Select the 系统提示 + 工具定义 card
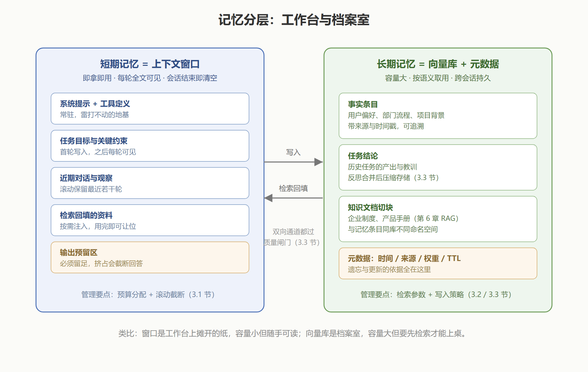Viewport: 588px width, 372px height. click(150, 109)
